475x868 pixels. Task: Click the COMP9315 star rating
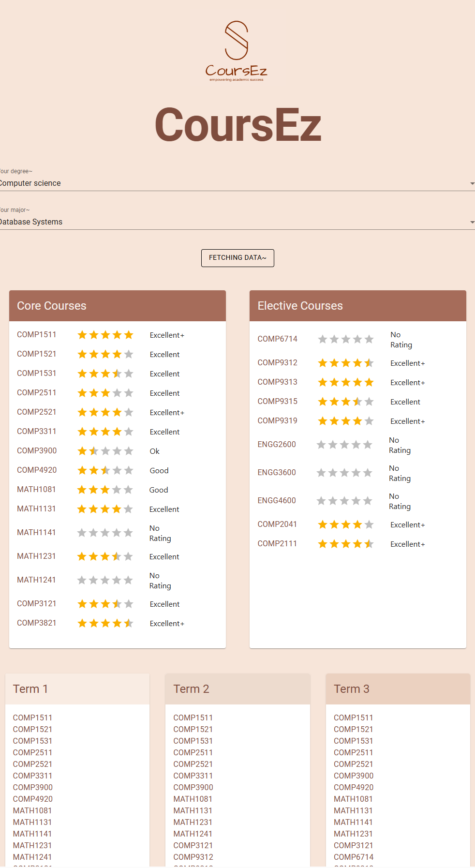pos(346,402)
